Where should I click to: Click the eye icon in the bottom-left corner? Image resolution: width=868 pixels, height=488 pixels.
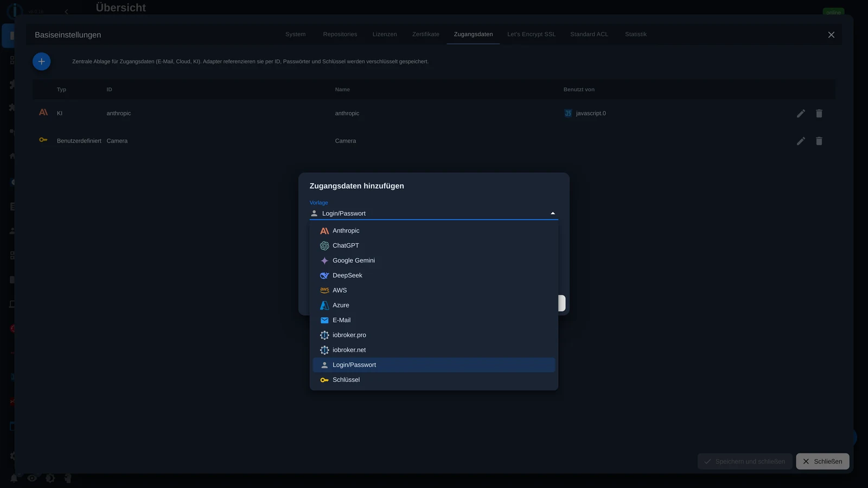click(x=32, y=478)
